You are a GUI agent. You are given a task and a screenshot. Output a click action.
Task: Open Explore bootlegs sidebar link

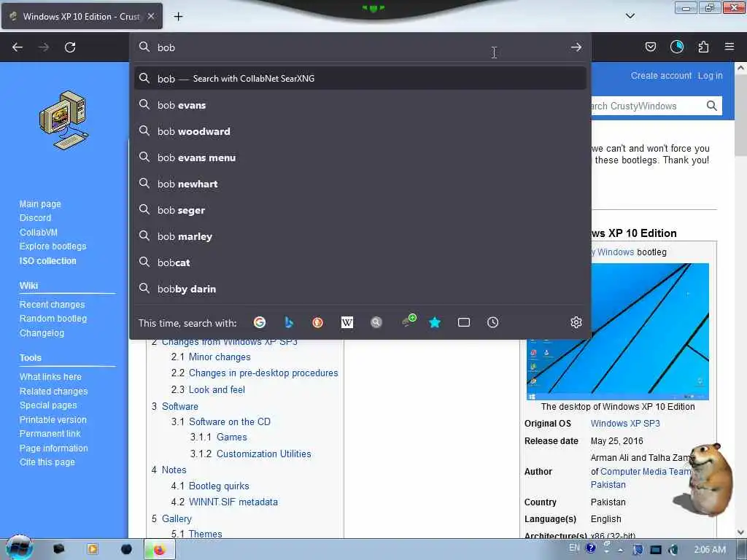click(53, 246)
